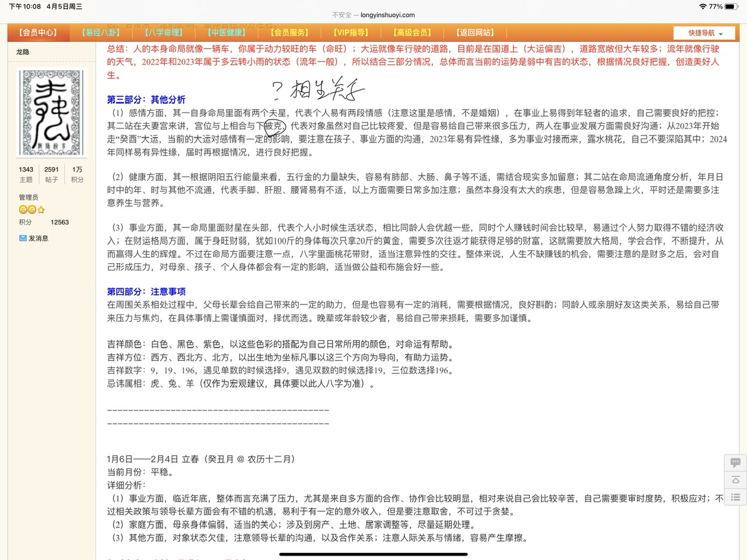The height and width of the screenshot is (560, 747).
Task: Click the 管理员 group label
Action: pyautogui.click(x=29, y=197)
